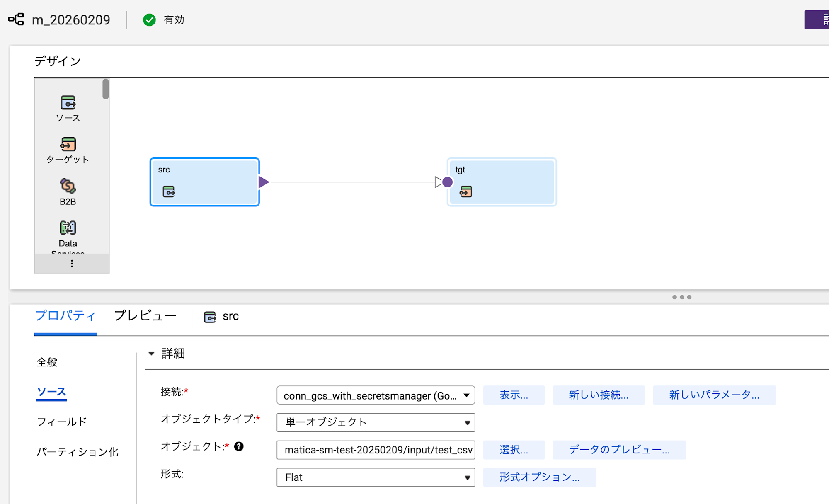829x504 pixels.
Task: Select the B2B transformation icon
Action: (68, 186)
